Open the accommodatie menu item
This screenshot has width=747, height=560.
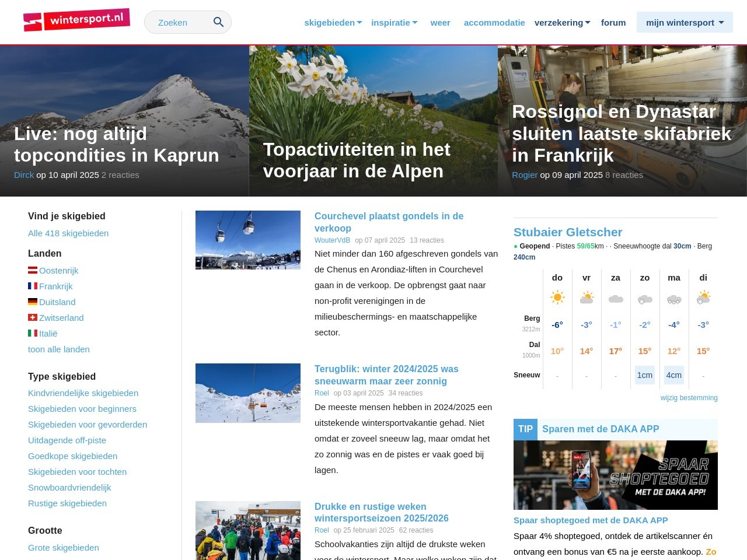click(494, 22)
